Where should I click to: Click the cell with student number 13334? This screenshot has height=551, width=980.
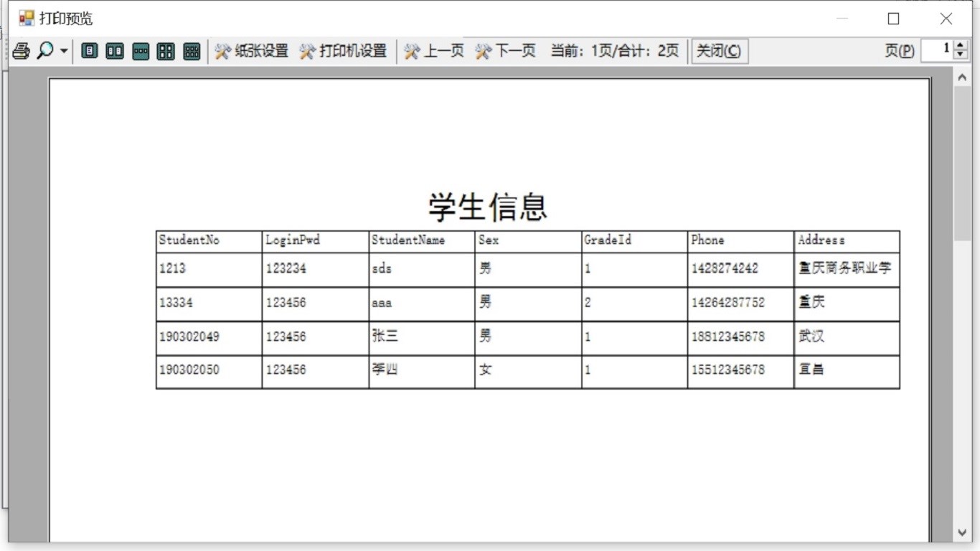coord(209,303)
